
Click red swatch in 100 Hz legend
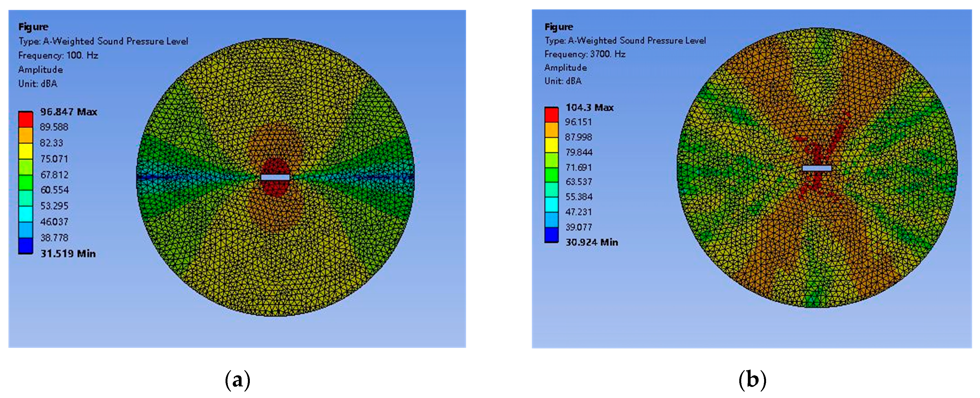[x=25, y=119]
